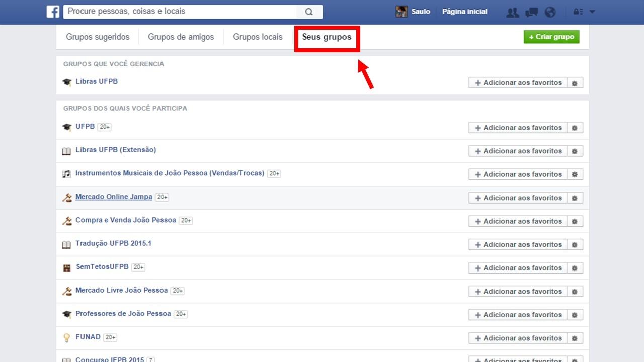The height and width of the screenshot is (362, 644).
Task: Add UFPB group to favorites
Action: (x=518, y=128)
